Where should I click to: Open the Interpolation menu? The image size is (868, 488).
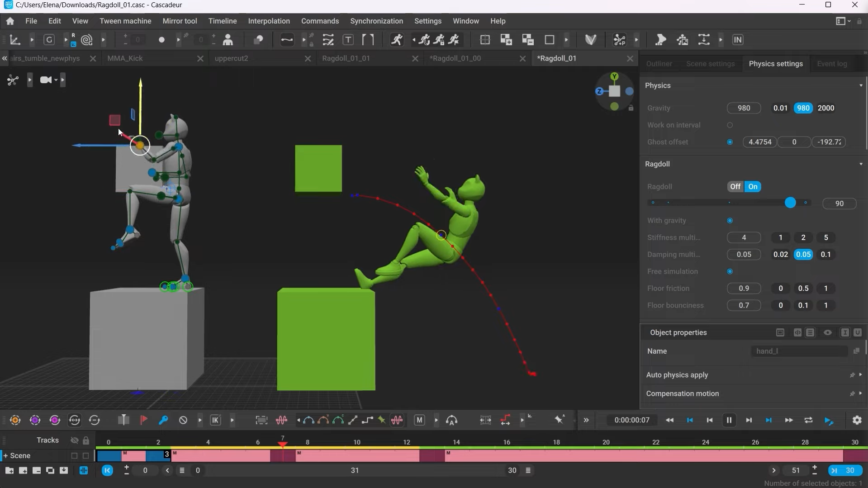[269, 21]
